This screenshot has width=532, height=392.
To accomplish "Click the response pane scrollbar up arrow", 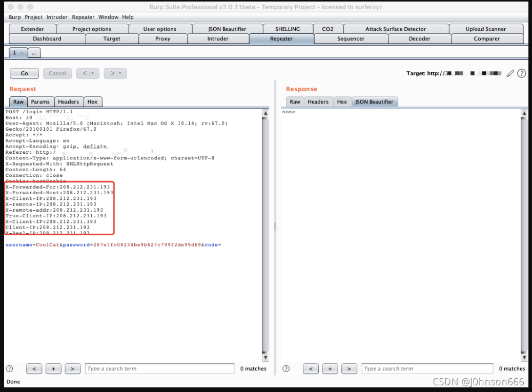I will [524, 113].
